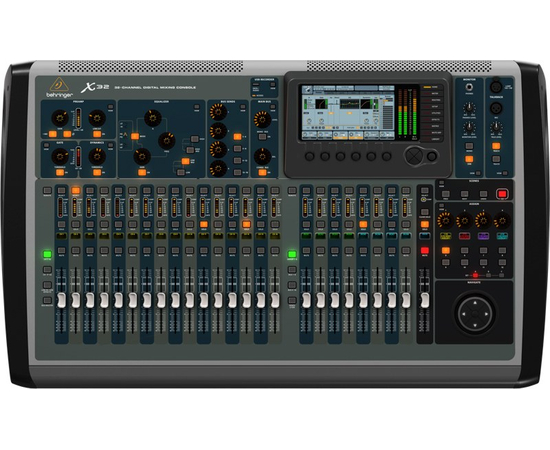Click the yellow Assign LCD display
550x450 pixels.
pyautogui.click(x=446, y=236)
